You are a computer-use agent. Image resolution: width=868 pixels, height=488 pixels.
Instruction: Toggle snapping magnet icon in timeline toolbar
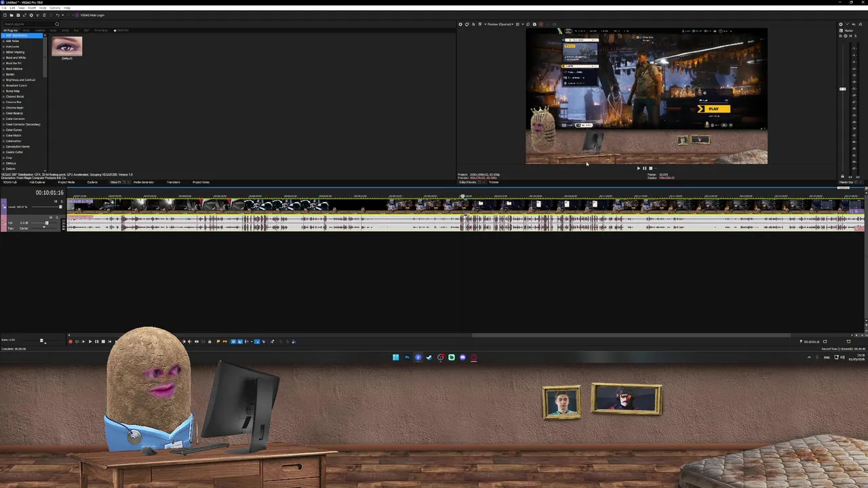coord(233,341)
